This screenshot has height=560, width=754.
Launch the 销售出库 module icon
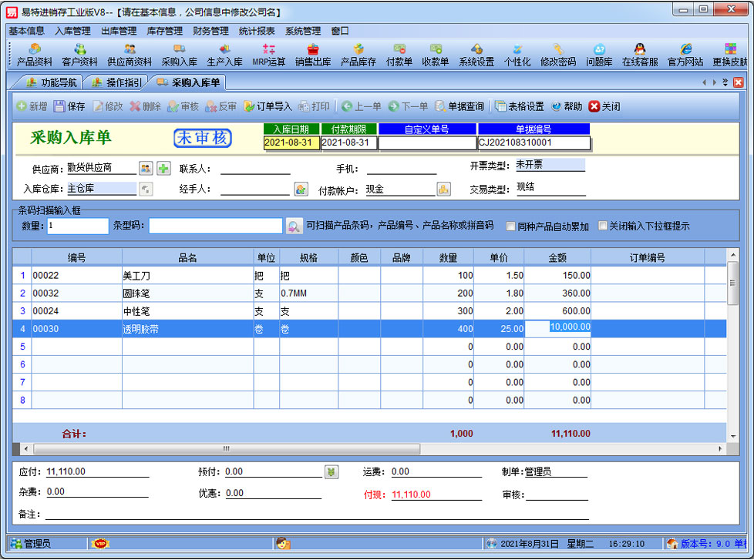312,55
